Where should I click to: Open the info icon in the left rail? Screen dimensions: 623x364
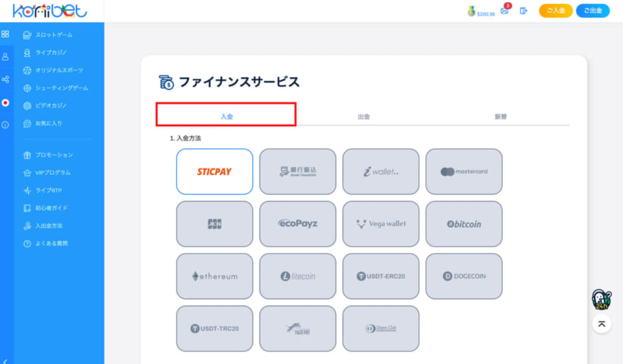pyautogui.click(x=5, y=125)
